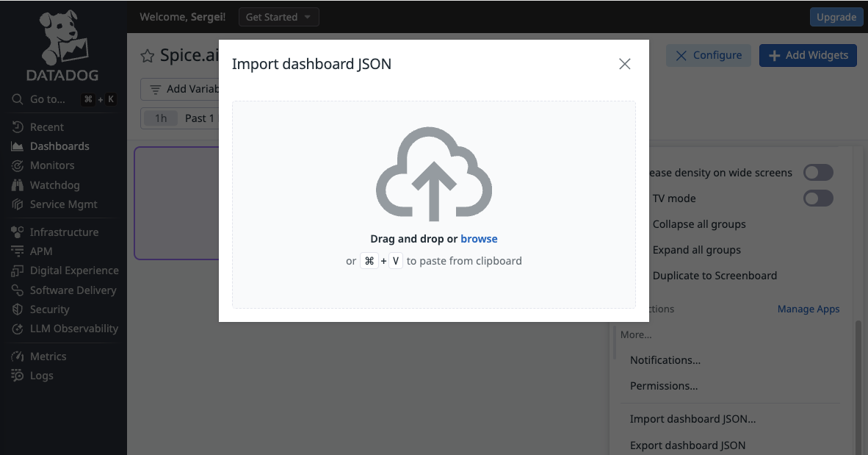
Task: Open the Go to search field
Action: click(48, 99)
